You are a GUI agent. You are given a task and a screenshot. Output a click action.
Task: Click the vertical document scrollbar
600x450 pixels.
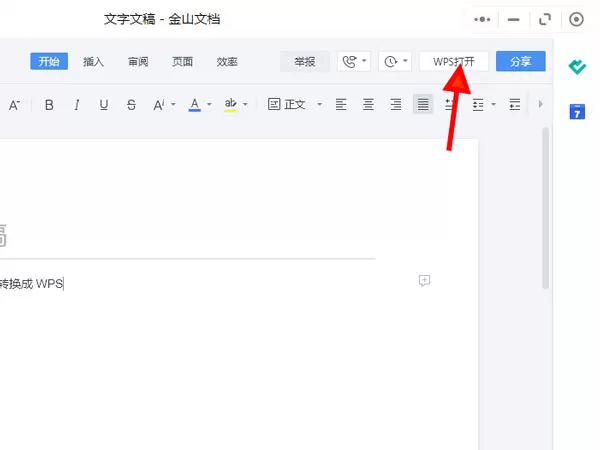pos(546,208)
